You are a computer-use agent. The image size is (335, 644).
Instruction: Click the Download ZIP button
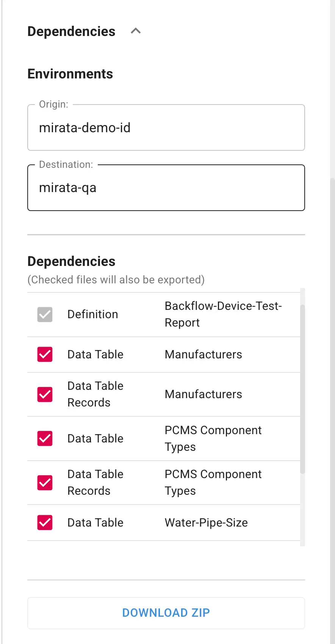(166, 613)
